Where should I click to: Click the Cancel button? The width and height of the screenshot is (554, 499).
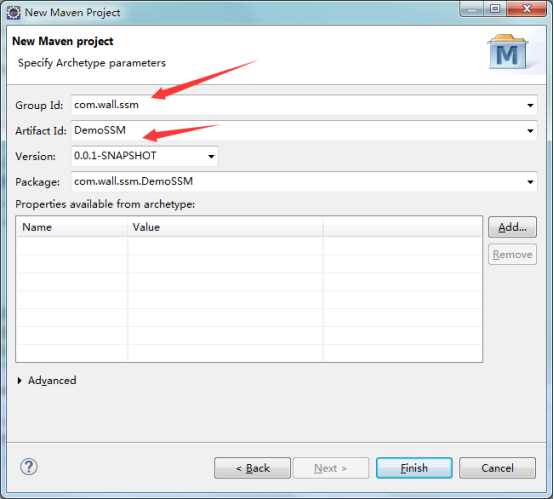[x=497, y=468]
